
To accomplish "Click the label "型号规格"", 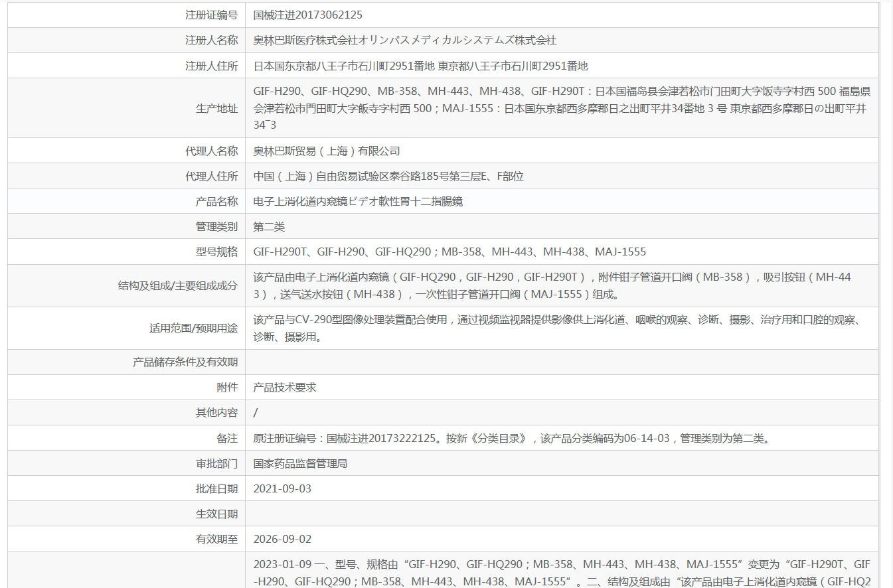I will point(216,252).
